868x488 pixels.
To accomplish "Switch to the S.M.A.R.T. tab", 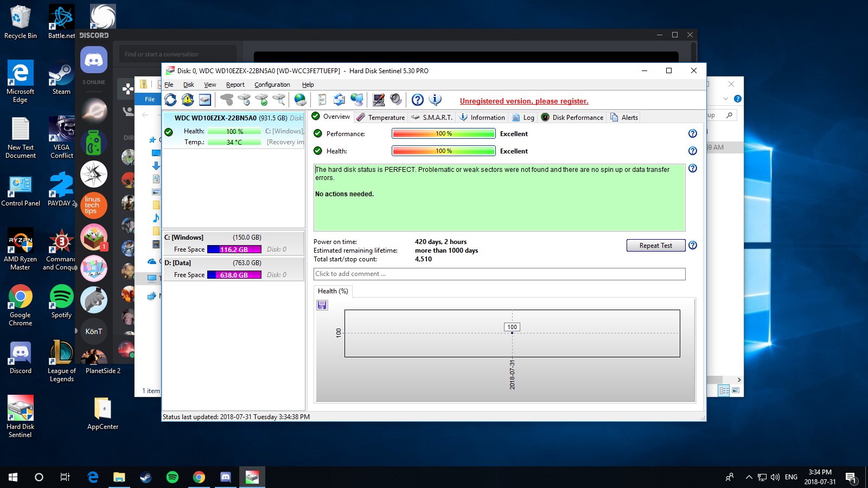I will tap(432, 117).
